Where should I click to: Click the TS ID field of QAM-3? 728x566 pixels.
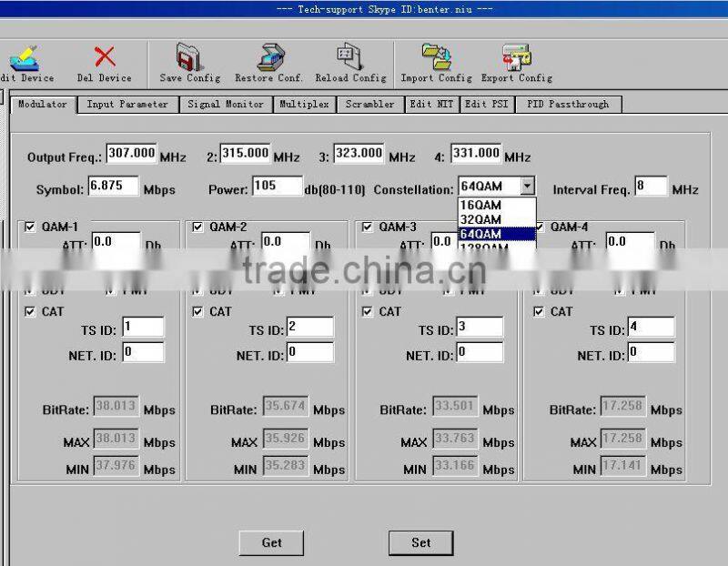click(x=480, y=326)
